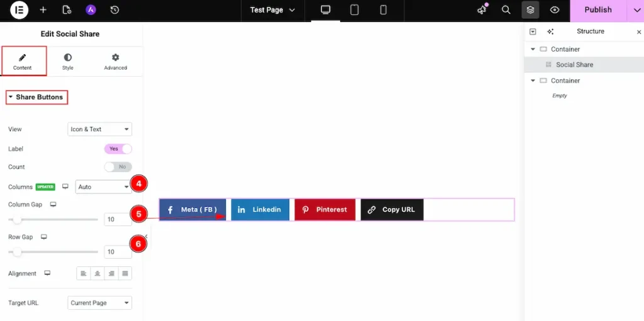Viewport: 644px width, 321px height.
Task: Toggle the Structure layers icon
Action: tap(530, 10)
